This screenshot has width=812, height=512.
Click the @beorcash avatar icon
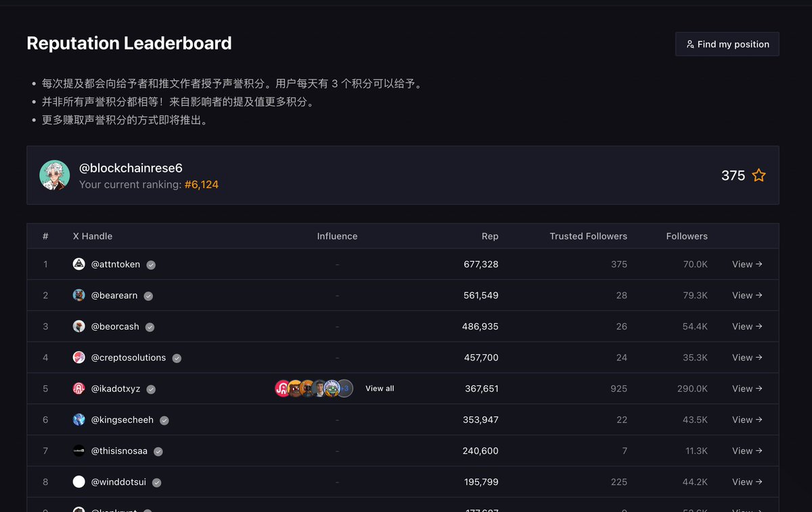click(79, 327)
